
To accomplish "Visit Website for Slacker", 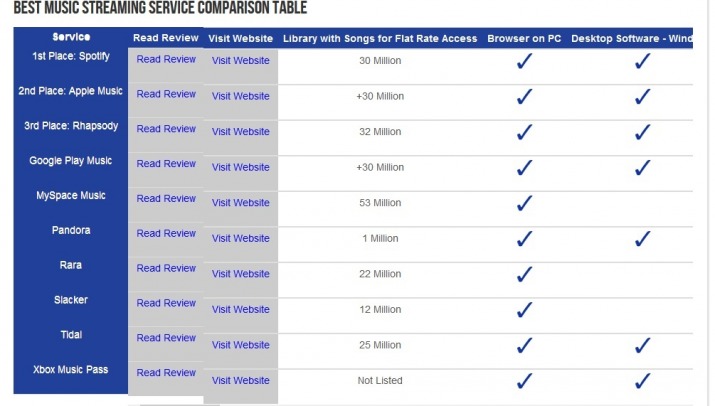I will (240, 310).
